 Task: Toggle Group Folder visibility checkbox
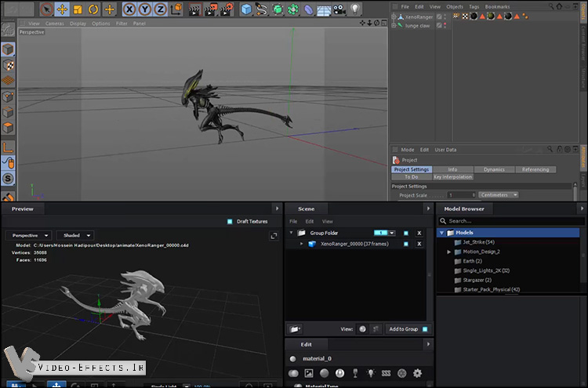(x=406, y=233)
